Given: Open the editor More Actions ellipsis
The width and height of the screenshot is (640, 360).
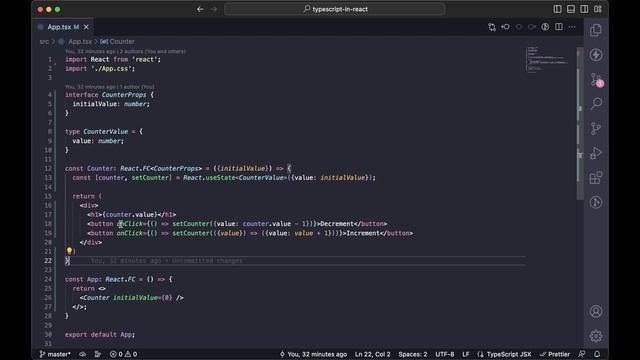Looking at the screenshot, I should [572, 27].
